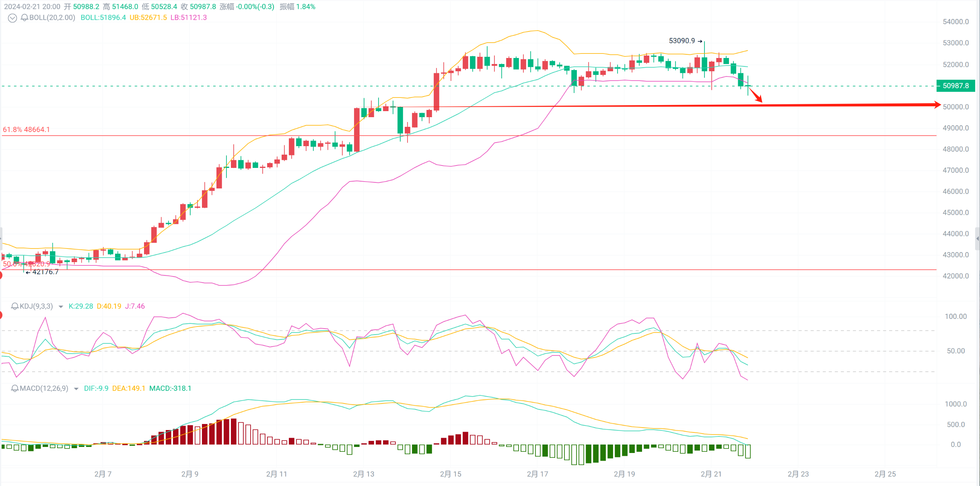Screen dimensions: 980x486
Task: Open the KDJ(9,3,3) dropdown arrow
Action: [x=61, y=307]
